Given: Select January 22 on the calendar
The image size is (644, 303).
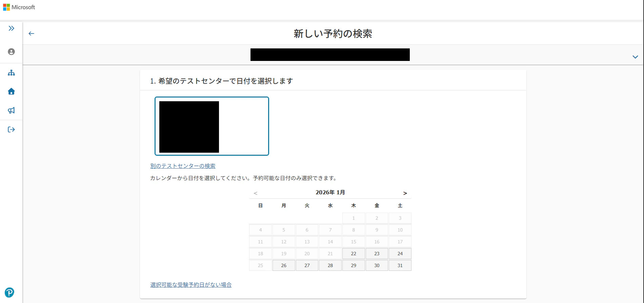Looking at the screenshot, I should point(354,254).
